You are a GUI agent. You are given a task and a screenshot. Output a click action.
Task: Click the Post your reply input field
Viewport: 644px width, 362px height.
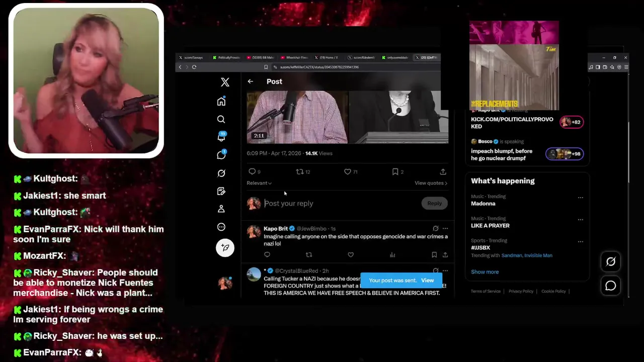[341, 203]
